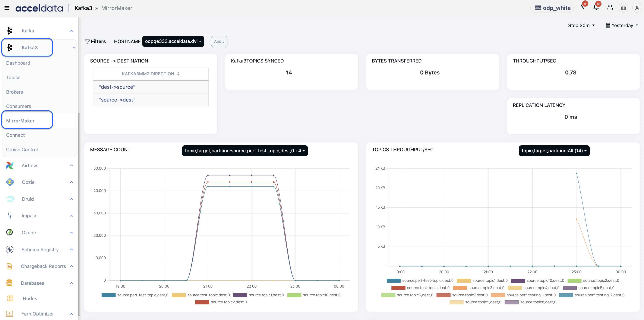Open the Nodes page
Screen dimensions: 644x320
30,298
